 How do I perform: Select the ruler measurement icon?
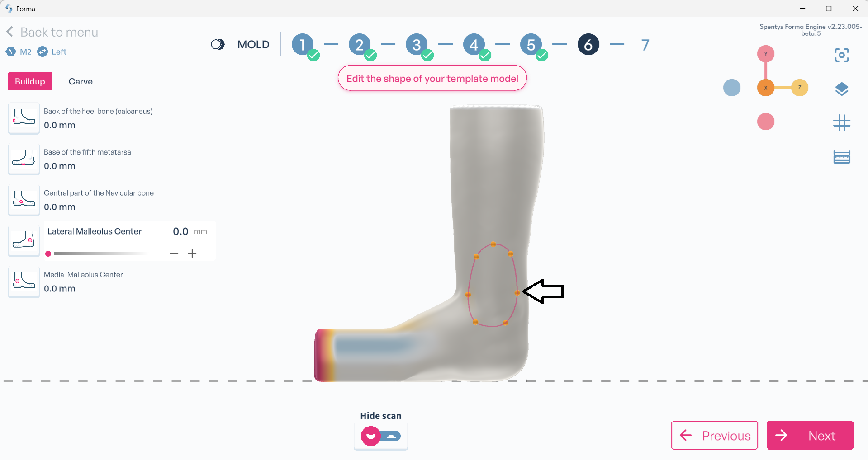841,157
